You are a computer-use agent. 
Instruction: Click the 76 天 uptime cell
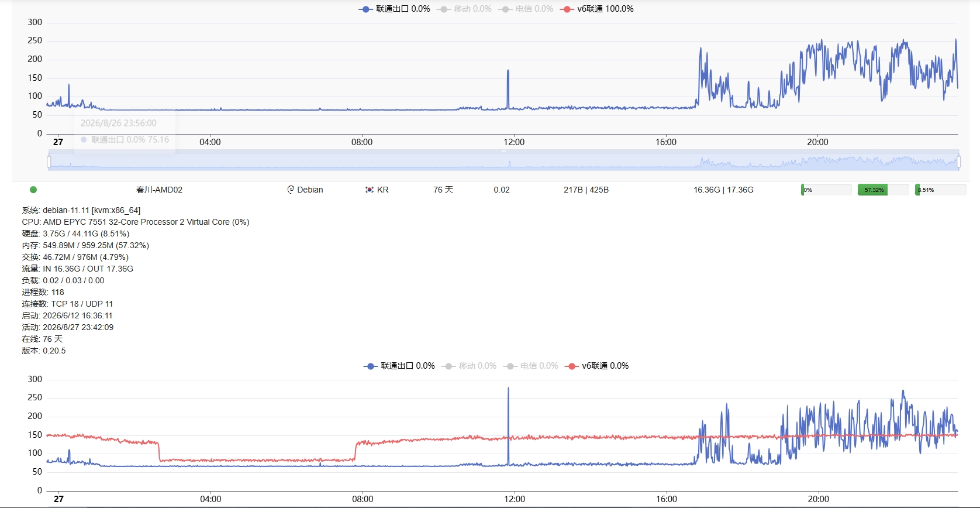(x=443, y=190)
